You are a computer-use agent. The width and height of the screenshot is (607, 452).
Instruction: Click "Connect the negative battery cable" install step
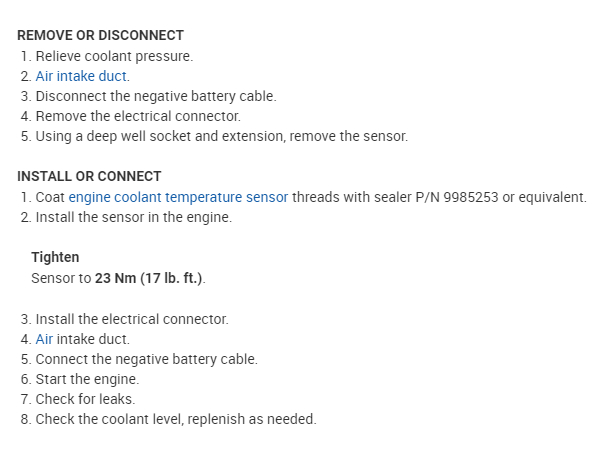[146, 359]
